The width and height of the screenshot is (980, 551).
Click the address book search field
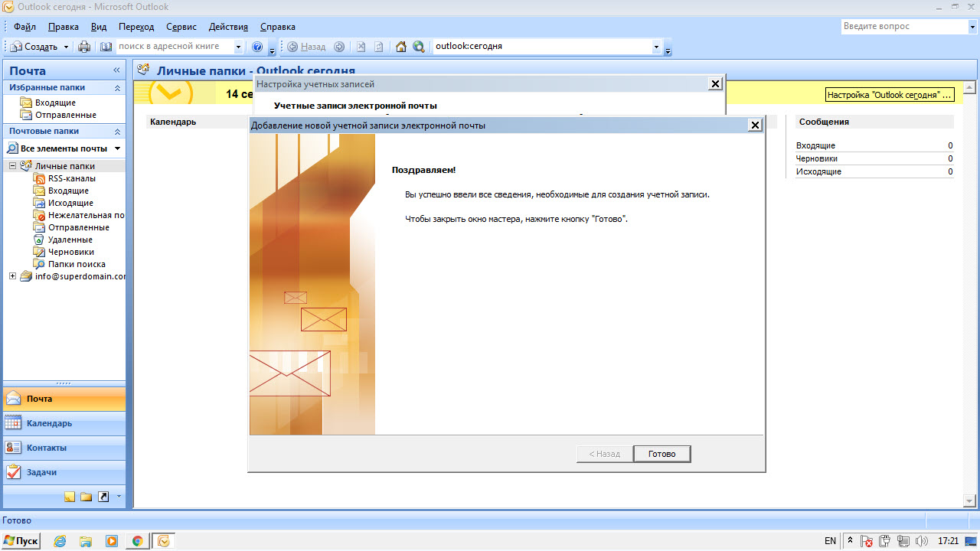[175, 47]
